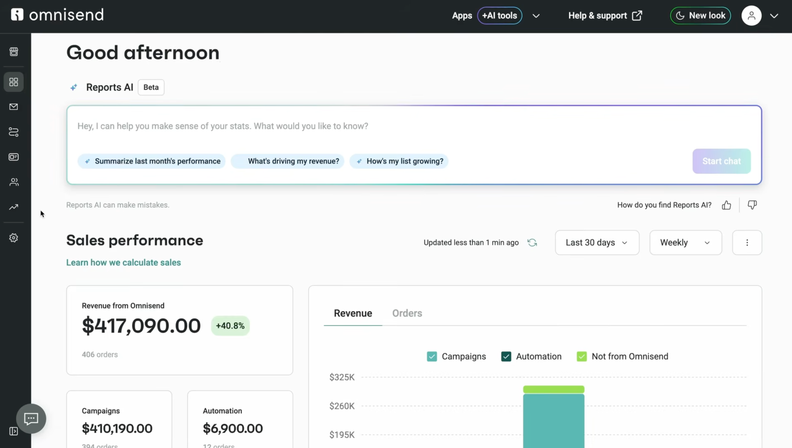
Task: Expand the account menu chevron
Action: [774, 16]
